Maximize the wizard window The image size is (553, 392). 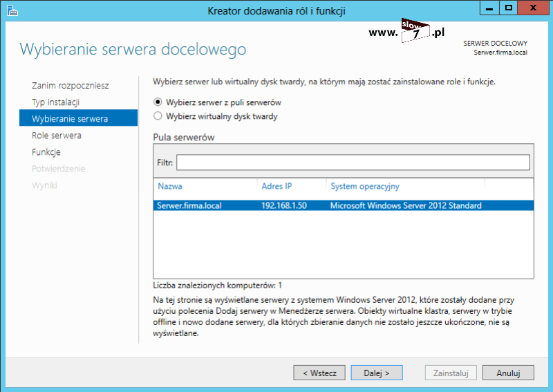(x=508, y=8)
